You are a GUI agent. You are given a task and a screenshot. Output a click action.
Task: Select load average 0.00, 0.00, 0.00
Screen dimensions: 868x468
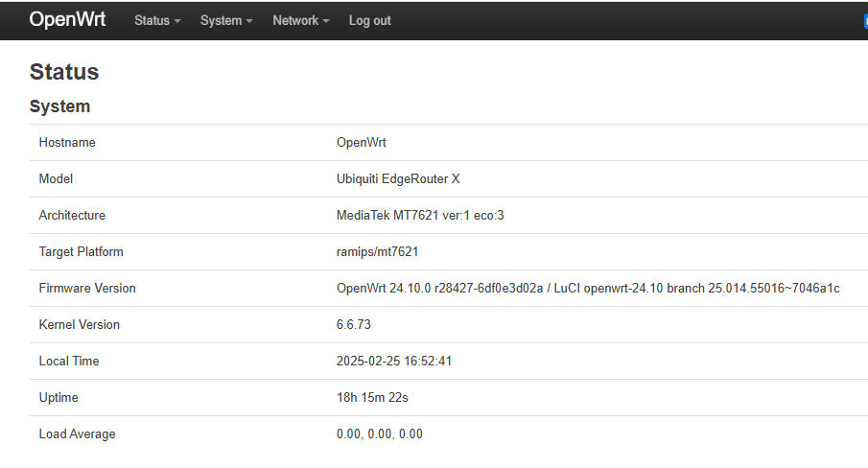point(379,434)
